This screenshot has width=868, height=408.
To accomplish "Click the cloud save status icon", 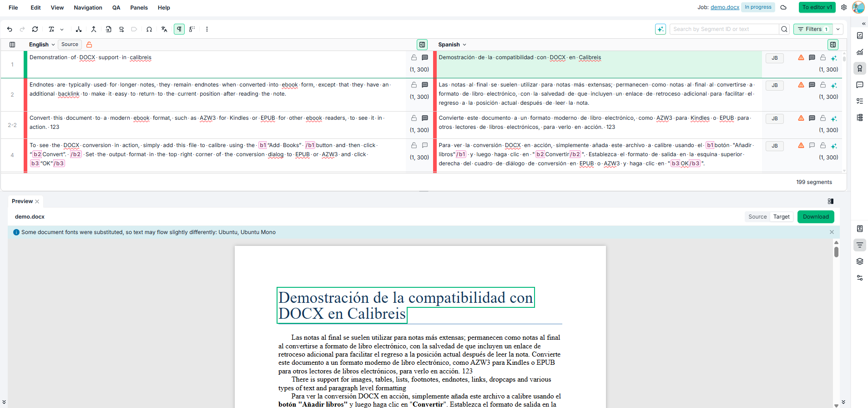I will tap(783, 7).
